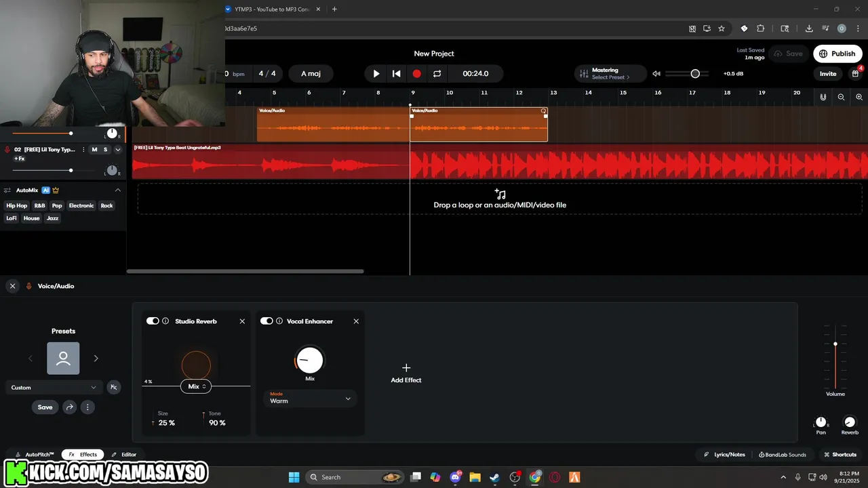
Task: Choose the Electronic AutoMix genre
Action: click(81, 205)
